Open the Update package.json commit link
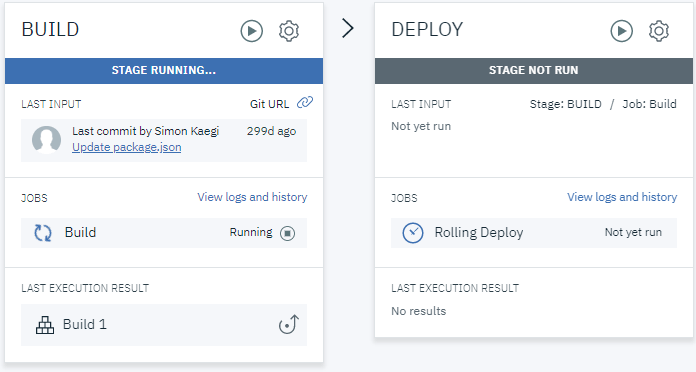696x372 pixels. point(127,147)
